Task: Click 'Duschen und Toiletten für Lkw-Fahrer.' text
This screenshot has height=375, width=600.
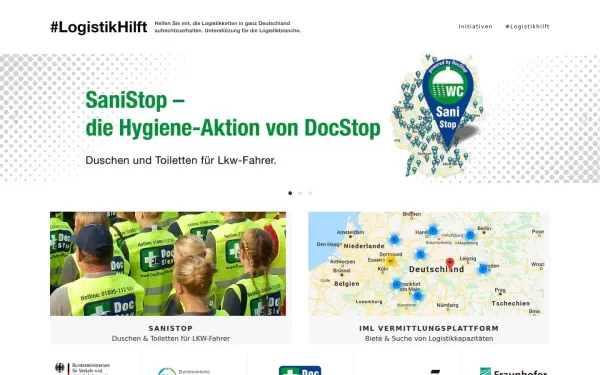Action: click(x=181, y=160)
